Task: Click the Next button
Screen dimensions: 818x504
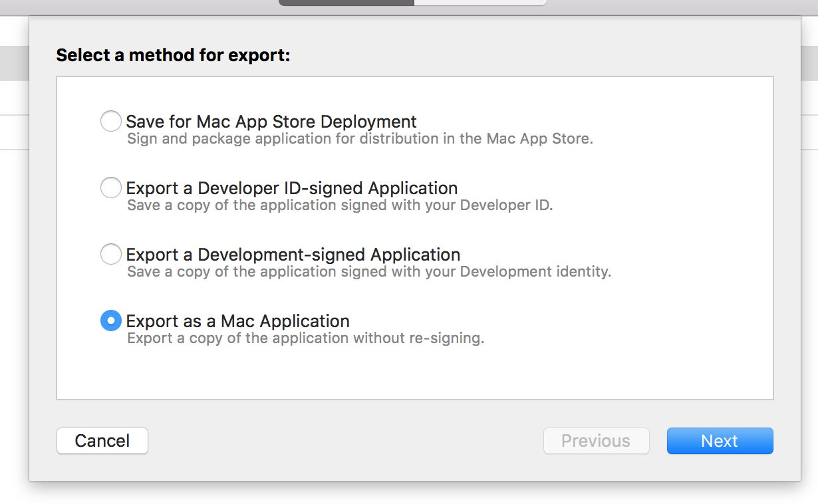Action: [x=720, y=441]
